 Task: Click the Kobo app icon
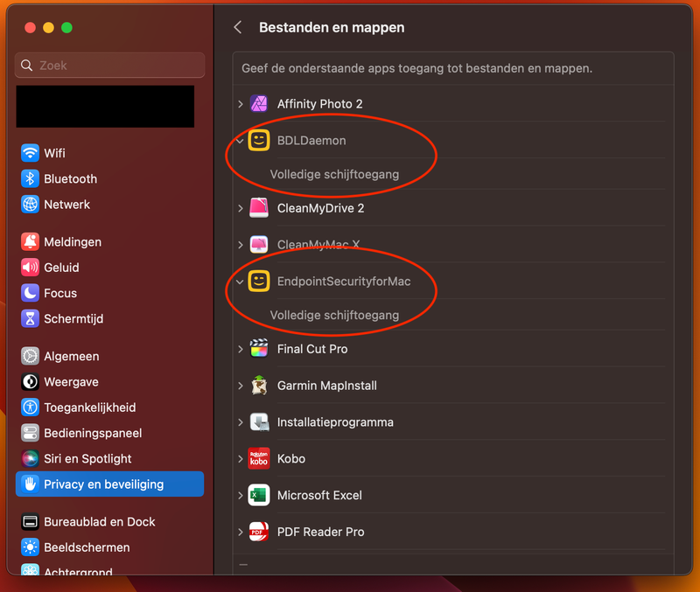[x=258, y=459]
